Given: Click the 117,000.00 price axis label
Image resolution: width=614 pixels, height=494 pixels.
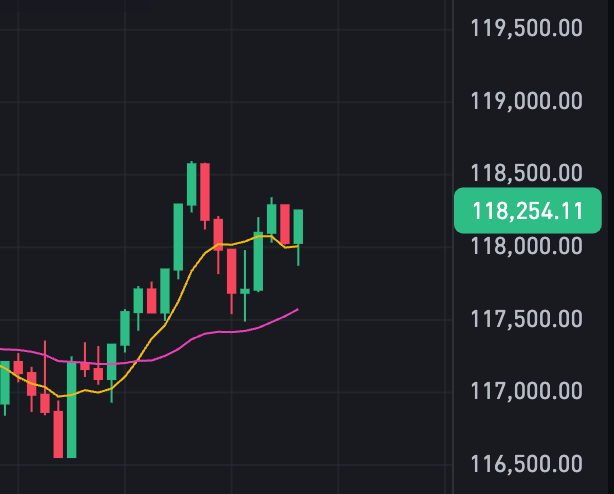Looking at the screenshot, I should [526, 392].
